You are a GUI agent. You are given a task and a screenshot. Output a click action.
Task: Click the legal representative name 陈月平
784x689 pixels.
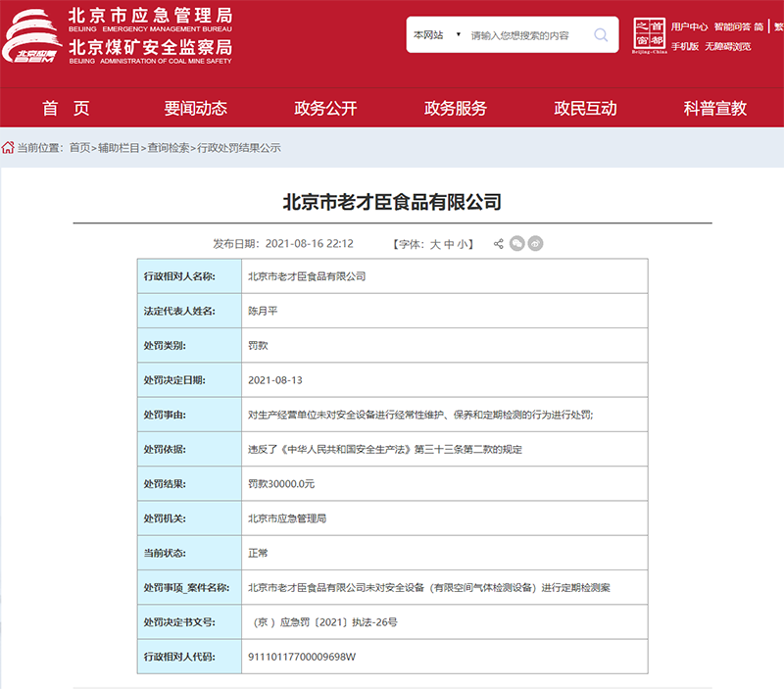point(263,311)
